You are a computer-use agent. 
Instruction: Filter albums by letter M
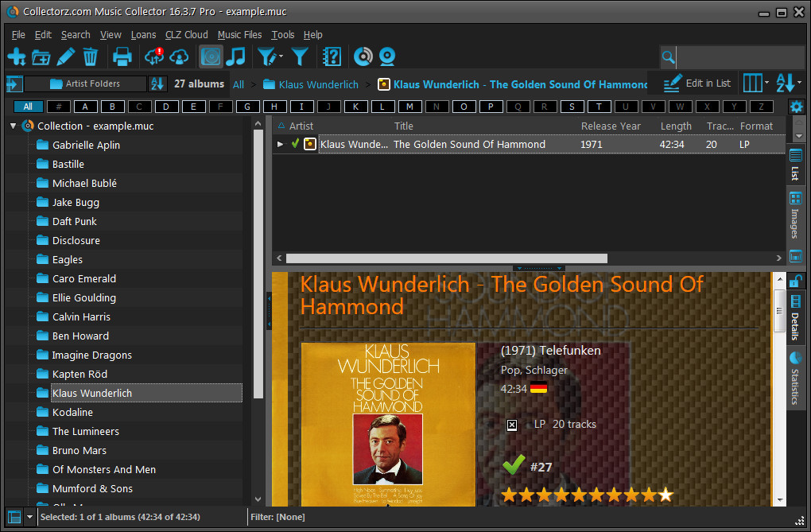tap(409, 107)
